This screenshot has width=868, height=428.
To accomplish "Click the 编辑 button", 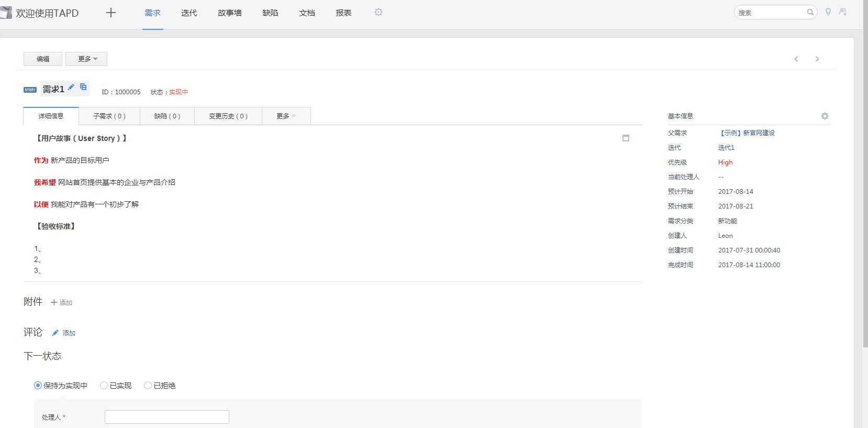I will click(43, 59).
